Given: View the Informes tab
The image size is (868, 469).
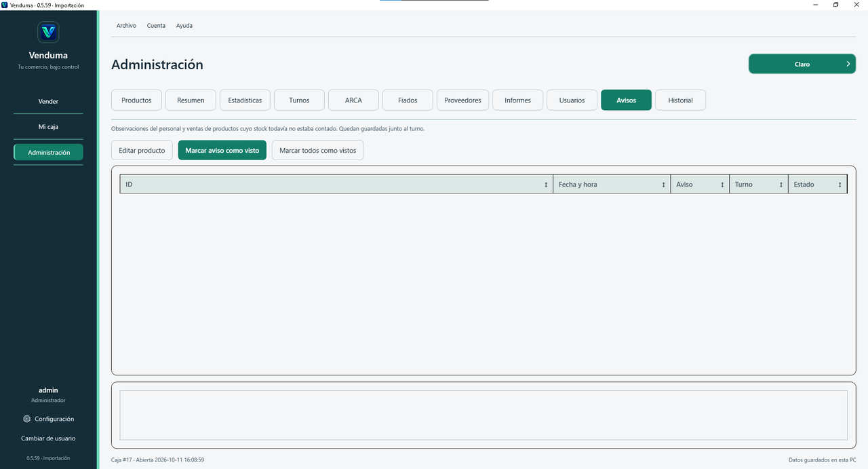Looking at the screenshot, I should [x=518, y=100].
